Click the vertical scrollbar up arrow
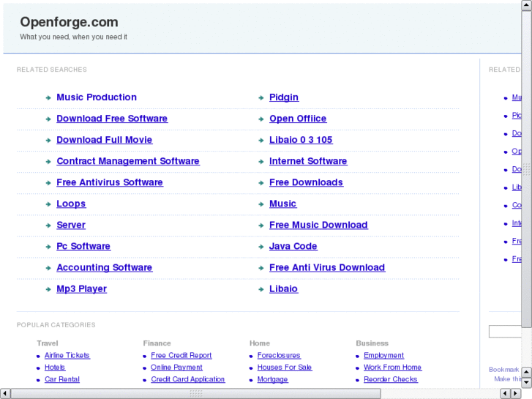Image resolution: width=532 pixels, height=399 pixels. 527,5
